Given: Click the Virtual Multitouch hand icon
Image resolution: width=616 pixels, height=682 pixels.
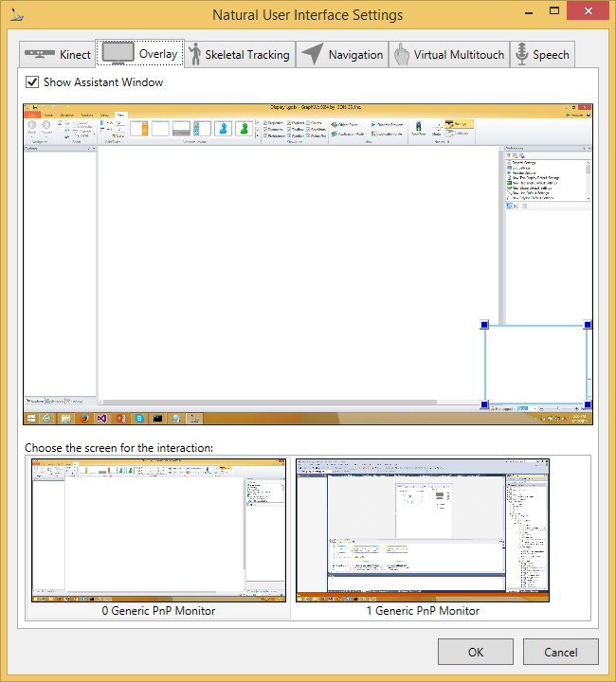Looking at the screenshot, I should tap(401, 54).
